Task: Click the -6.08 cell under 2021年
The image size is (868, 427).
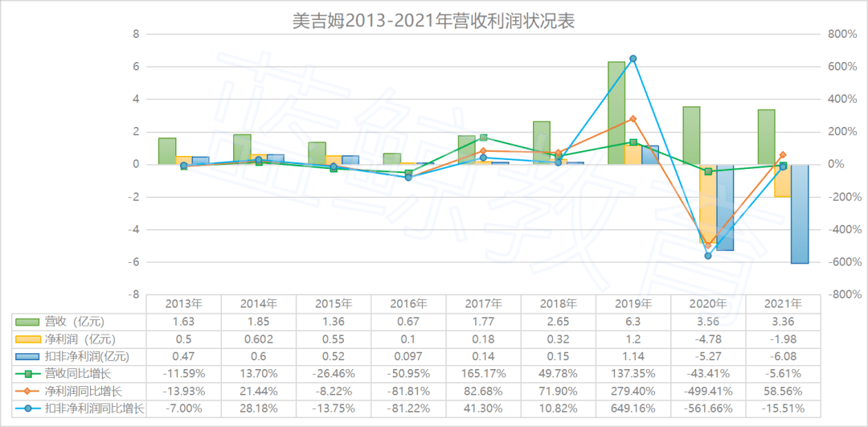Action: pyautogui.click(x=783, y=357)
